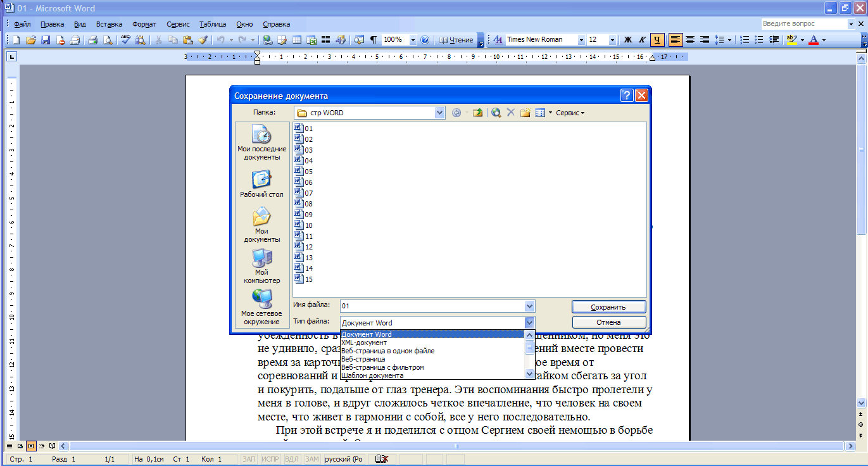
Task: Open the 'Вставка' menu
Action: [110, 24]
